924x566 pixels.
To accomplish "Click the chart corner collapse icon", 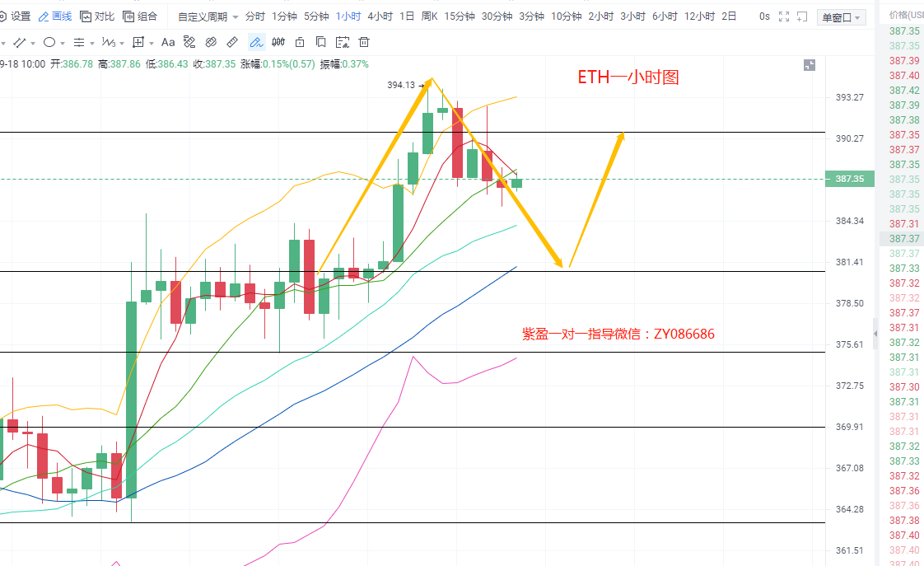I will click(809, 65).
